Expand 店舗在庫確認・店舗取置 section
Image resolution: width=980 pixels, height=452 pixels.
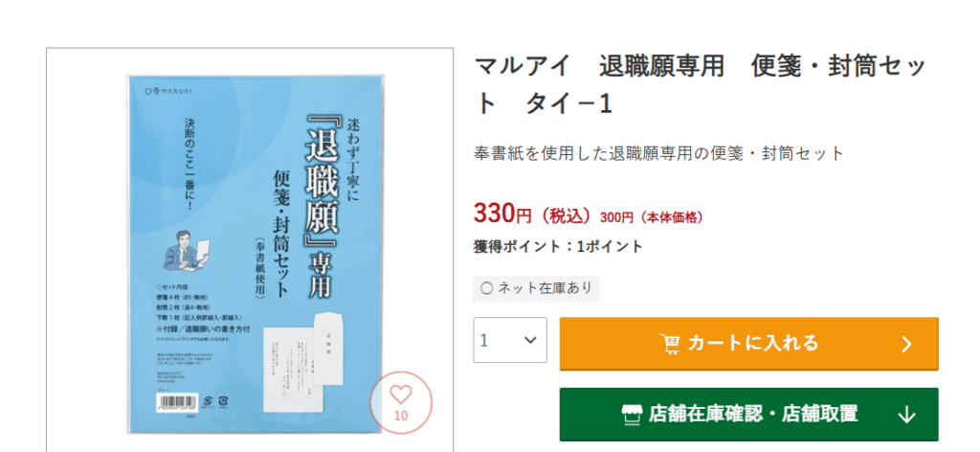point(748,415)
